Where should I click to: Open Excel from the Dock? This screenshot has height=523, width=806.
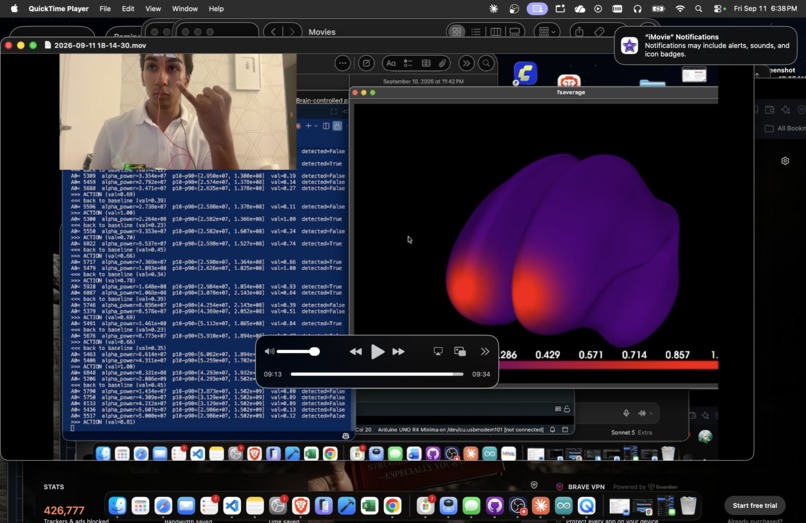click(x=369, y=506)
